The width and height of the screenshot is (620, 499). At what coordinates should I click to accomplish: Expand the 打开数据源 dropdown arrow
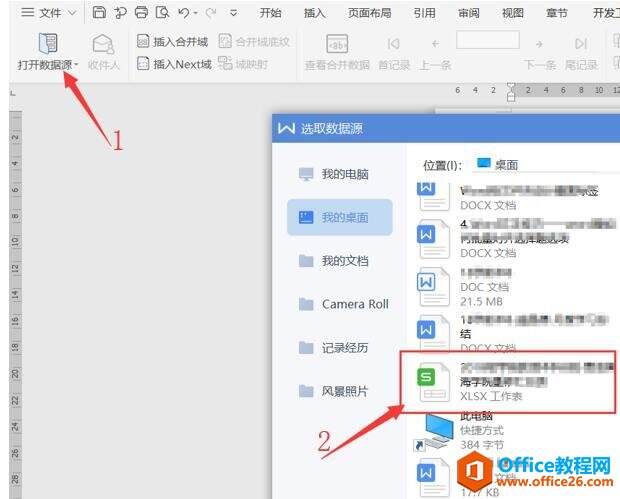[x=76, y=64]
